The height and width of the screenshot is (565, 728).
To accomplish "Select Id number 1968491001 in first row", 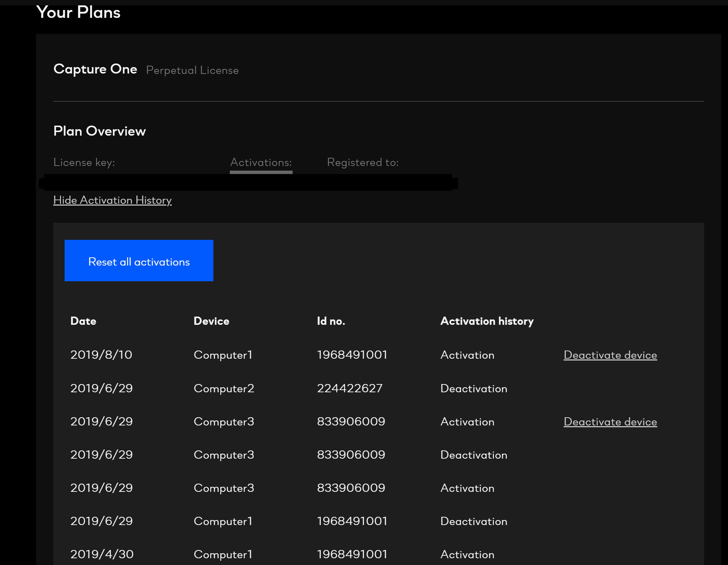I will click(x=352, y=355).
